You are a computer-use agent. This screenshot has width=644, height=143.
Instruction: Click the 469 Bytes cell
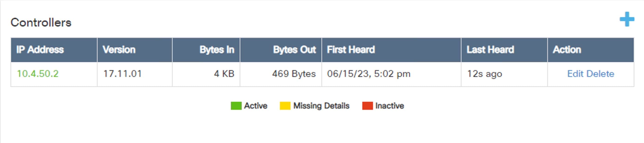(294, 74)
